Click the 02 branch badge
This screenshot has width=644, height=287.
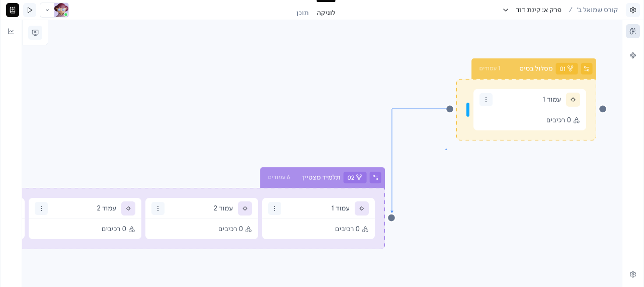355,177
